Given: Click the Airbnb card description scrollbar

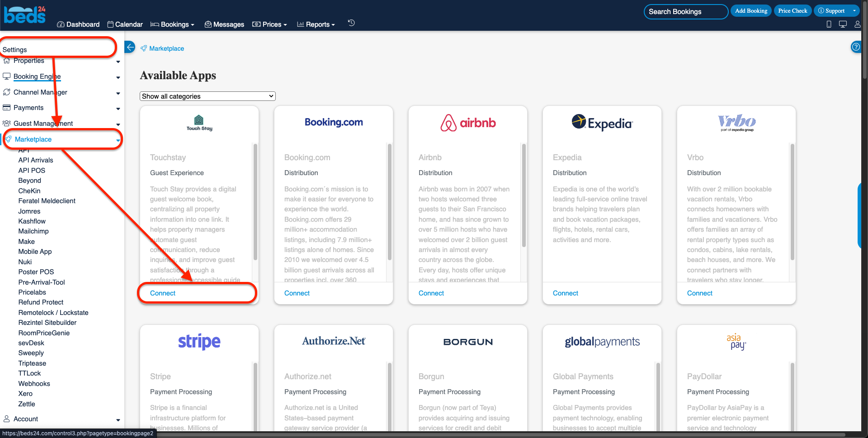Looking at the screenshot, I should (x=524, y=195).
